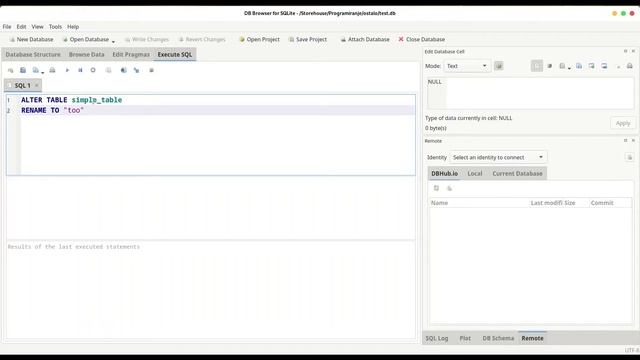640x360 pixels.
Task: Click Open Project button
Action: tap(259, 39)
